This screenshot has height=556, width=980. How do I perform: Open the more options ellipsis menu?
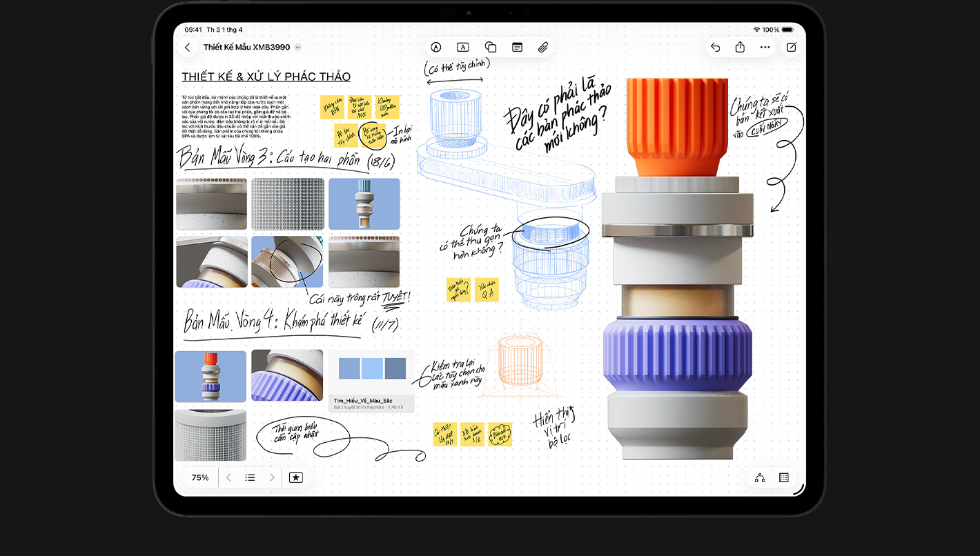[x=765, y=48]
